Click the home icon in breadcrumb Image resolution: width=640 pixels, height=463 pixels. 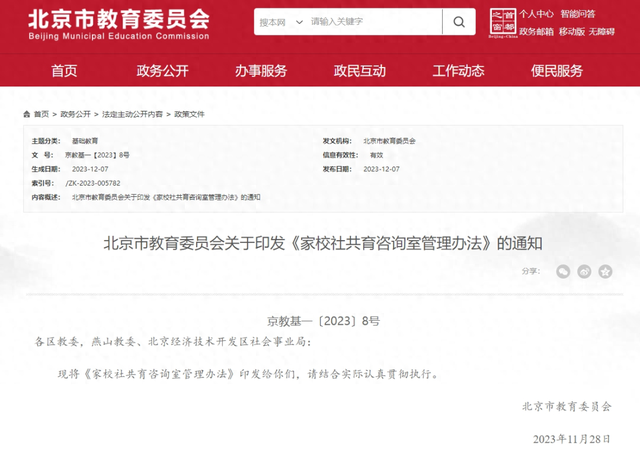pos(27,114)
